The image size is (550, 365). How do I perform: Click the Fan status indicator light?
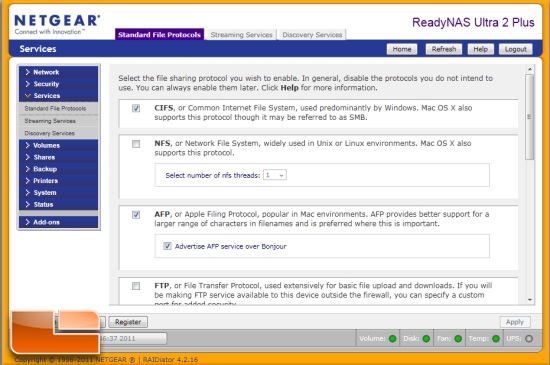458,339
